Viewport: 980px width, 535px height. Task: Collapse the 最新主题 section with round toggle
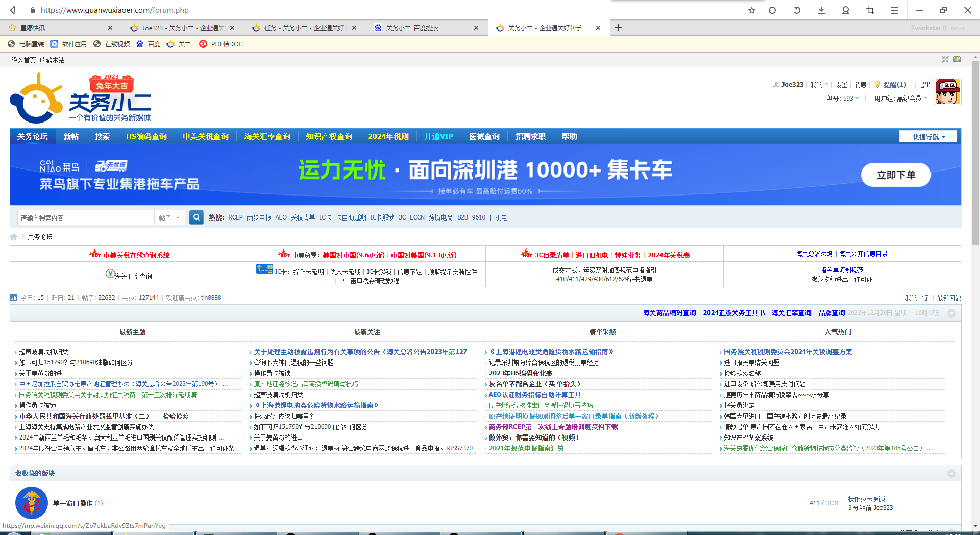951,313
